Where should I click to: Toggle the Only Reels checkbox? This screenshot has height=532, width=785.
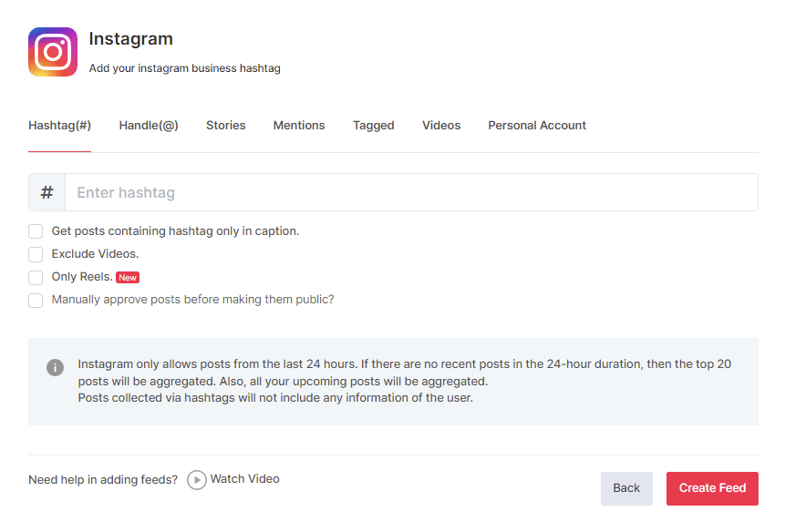click(36, 277)
